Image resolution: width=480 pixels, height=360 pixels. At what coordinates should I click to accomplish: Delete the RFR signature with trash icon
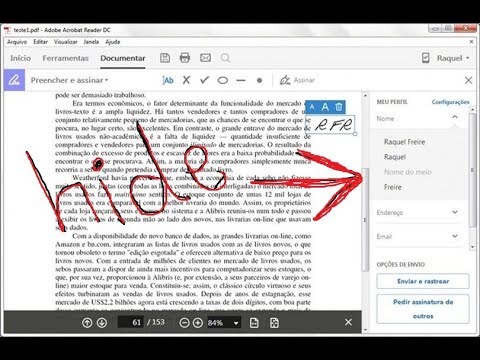[x=339, y=107]
